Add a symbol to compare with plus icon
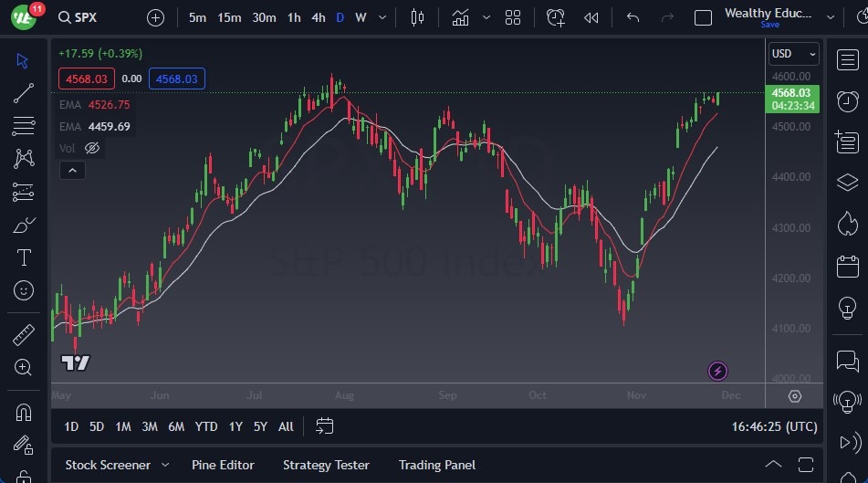 point(155,18)
